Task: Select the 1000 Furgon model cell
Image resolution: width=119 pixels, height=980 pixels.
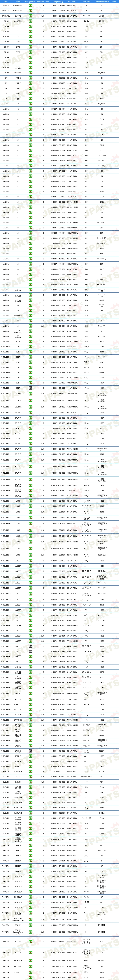Action: tap(18, 839)
